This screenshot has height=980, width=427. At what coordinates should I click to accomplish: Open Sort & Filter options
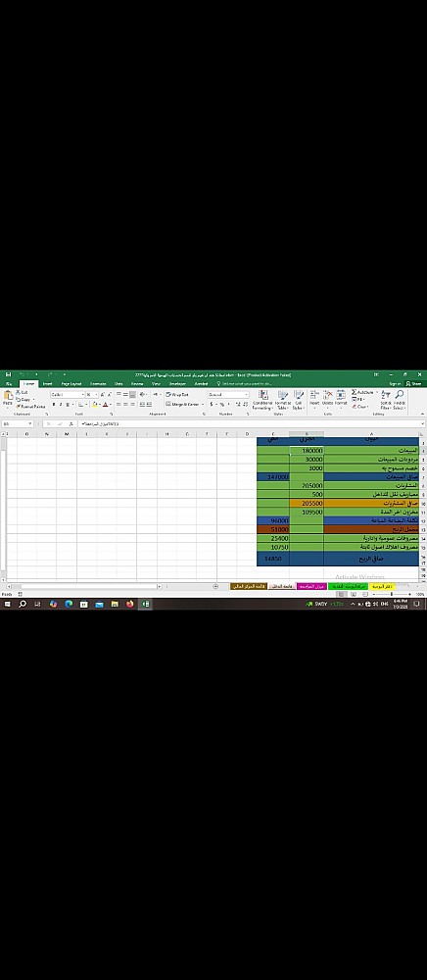[x=385, y=400]
